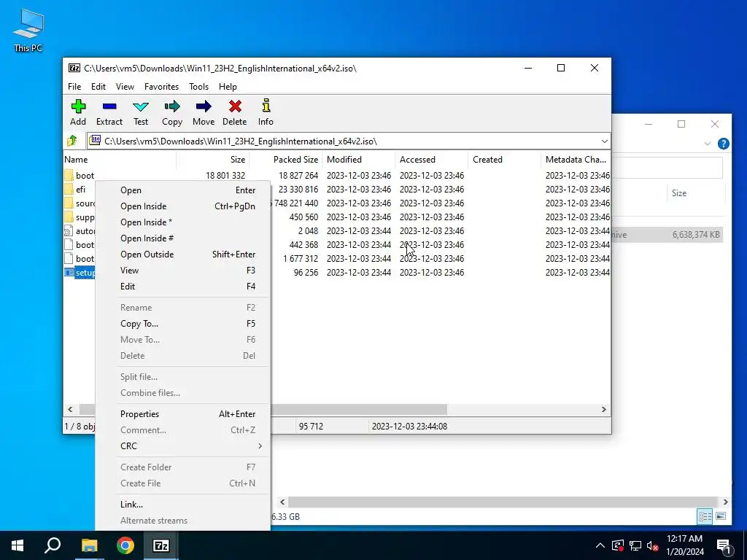Open File Explorer from taskbar
This screenshot has width=747, height=560.
89,545
